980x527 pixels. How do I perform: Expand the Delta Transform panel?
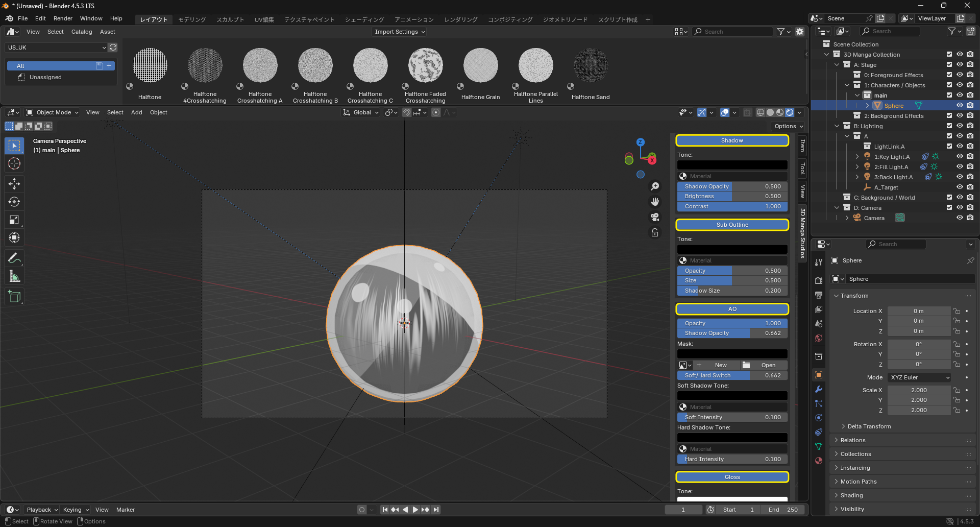pos(869,426)
